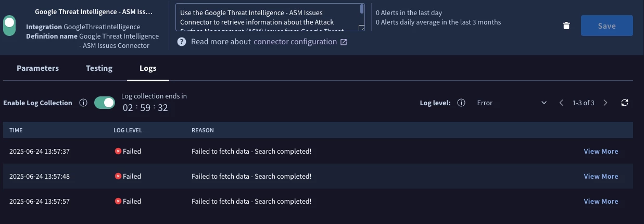This screenshot has height=224, width=644.
Task: Click the description text box scrollbar
Action: (362, 9)
